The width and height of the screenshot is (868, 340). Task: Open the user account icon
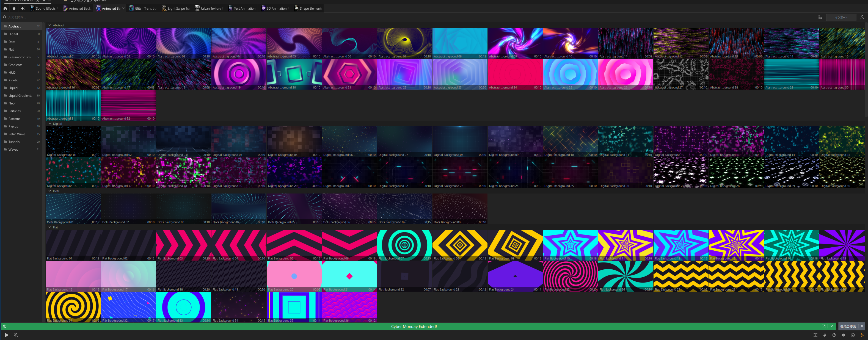point(862,17)
